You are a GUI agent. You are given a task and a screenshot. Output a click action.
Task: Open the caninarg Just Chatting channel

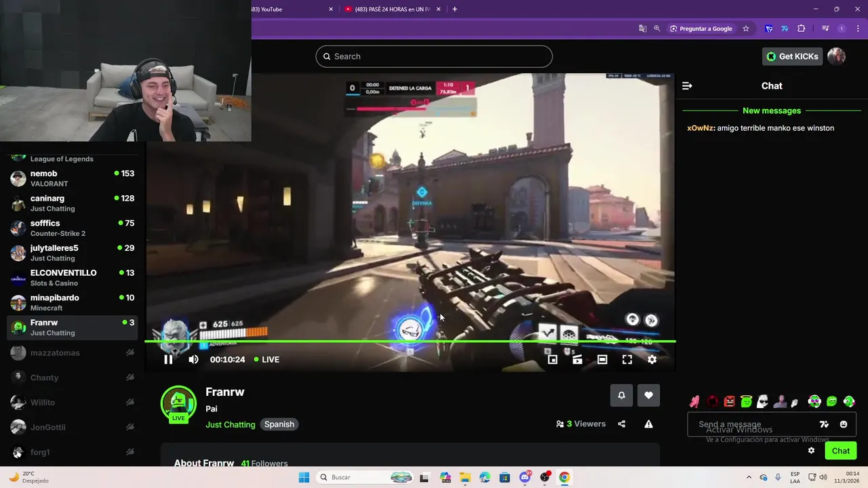pyautogui.click(x=72, y=203)
